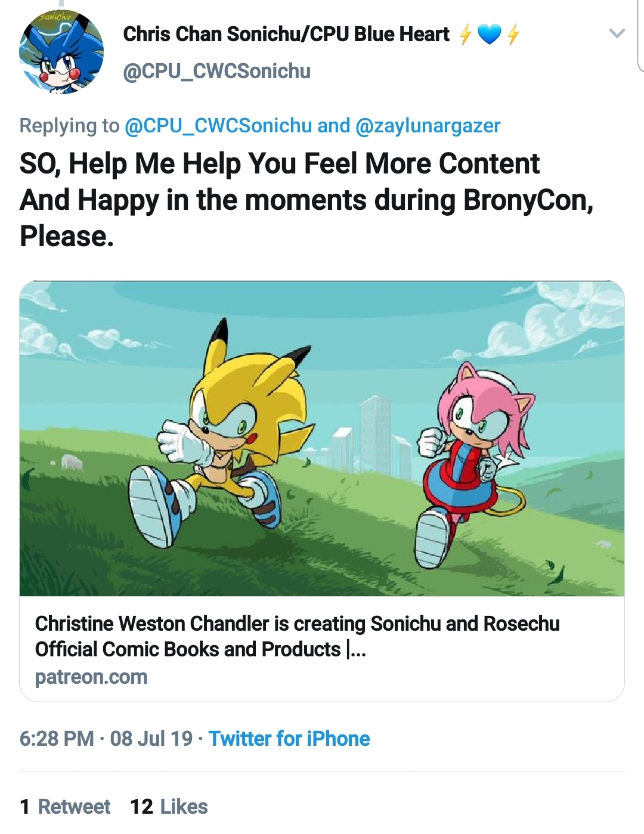
Task: Click the Replying to label text
Action: [69, 126]
